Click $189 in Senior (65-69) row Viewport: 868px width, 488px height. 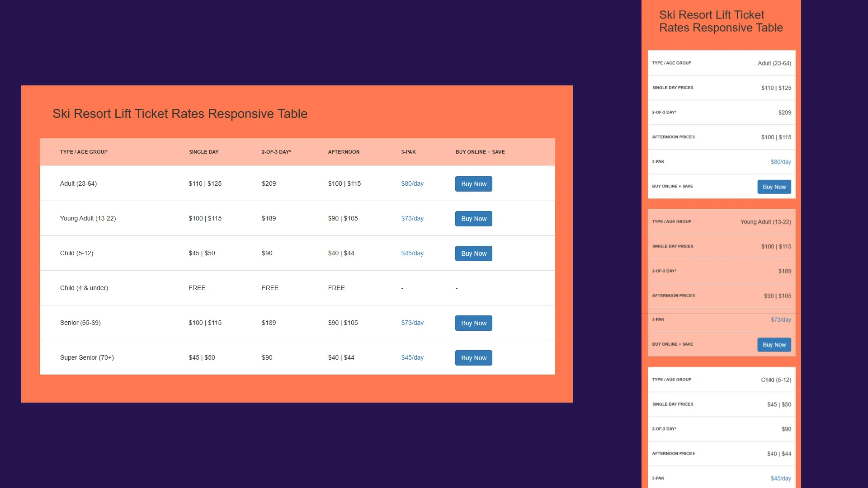pos(269,323)
